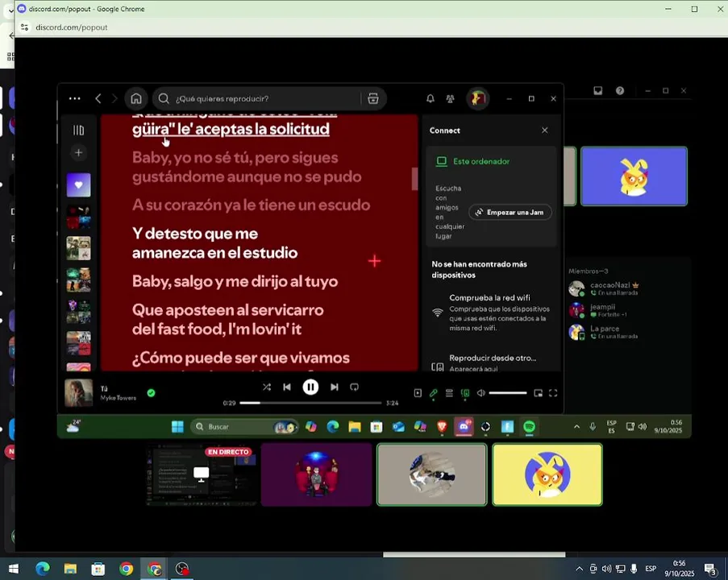Grab the lyrics panel scrollbar
This screenshot has width=728, height=580.
pyautogui.click(x=414, y=179)
